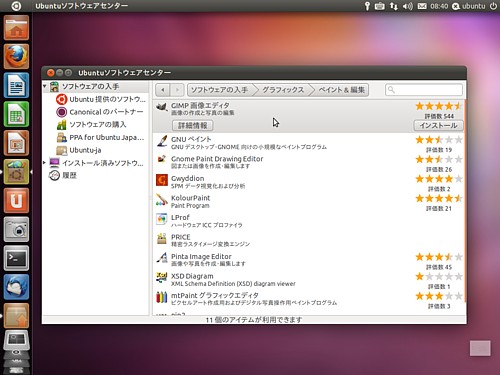This screenshot has width=500, height=375.
Task: Launch the screenshot camera application
Action: [16, 229]
